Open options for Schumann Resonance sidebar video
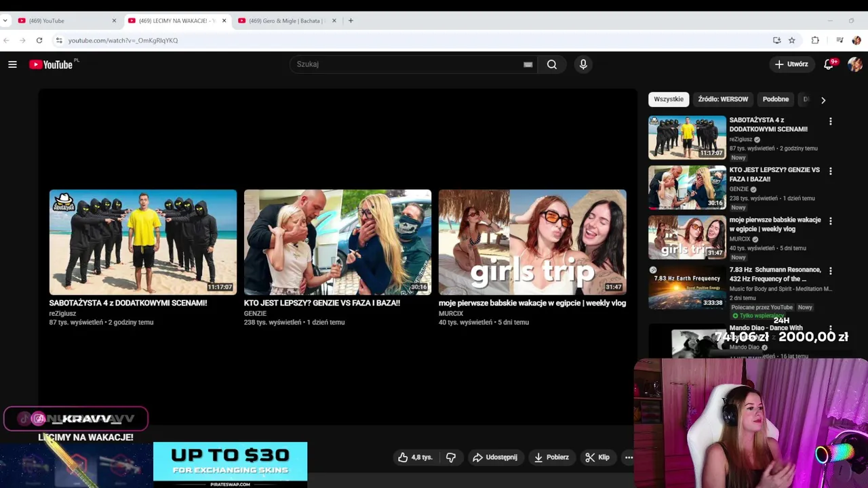This screenshot has height=488, width=868. pos(831,271)
